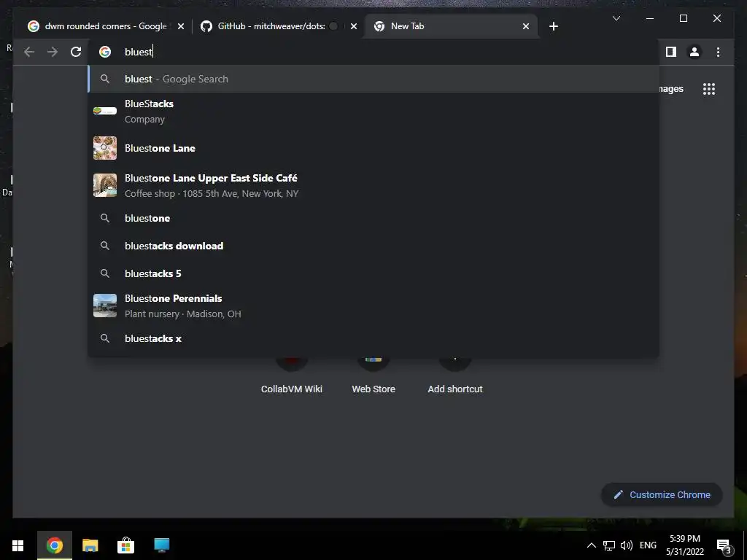Screen dimensions: 747x560
Task: Click the BlueStacks logo thumbnail
Action: (105, 111)
